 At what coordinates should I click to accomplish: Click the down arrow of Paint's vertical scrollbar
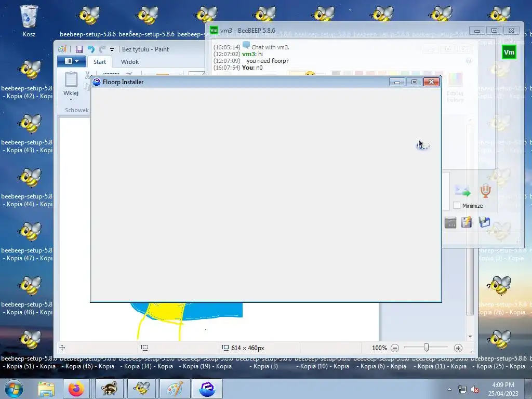pos(470,336)
